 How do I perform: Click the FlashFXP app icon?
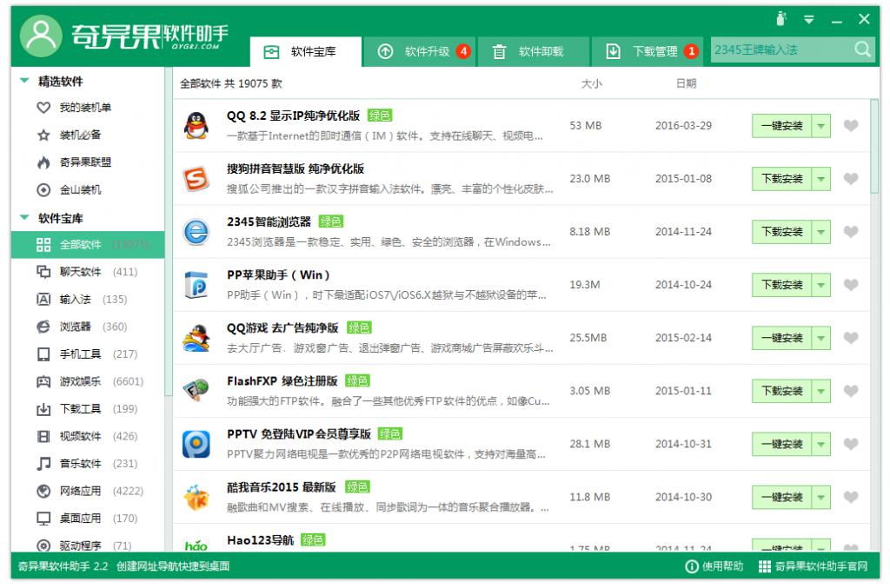(196, 391)
